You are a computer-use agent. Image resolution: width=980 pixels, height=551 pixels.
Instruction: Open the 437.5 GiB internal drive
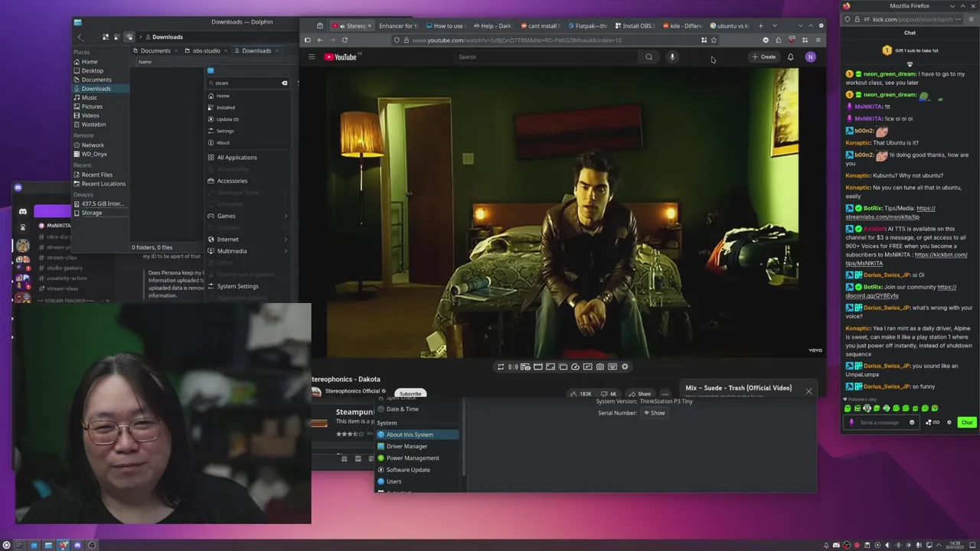coord(100,204)
